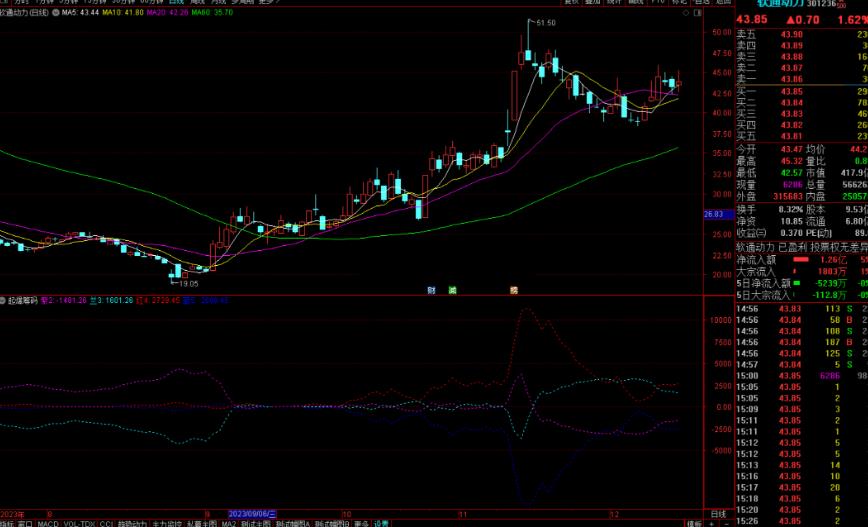Select the MA2 indicator tab
The height and width of the screenshot is (527, 868).
click(229, 523)
